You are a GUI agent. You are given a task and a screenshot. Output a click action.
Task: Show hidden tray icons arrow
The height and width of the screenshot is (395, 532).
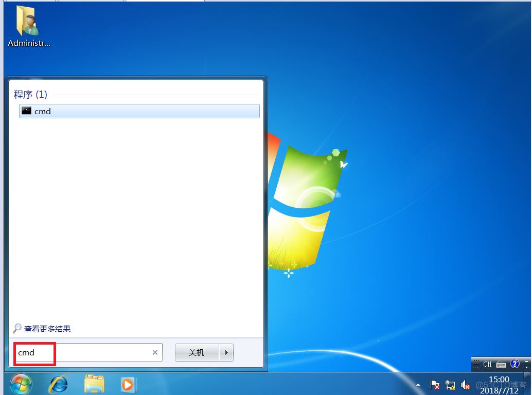418,385
